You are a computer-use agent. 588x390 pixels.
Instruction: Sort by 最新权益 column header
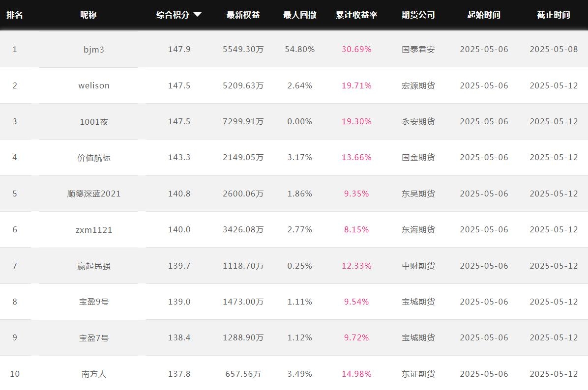pyautogui.click(x=243, y=15)
